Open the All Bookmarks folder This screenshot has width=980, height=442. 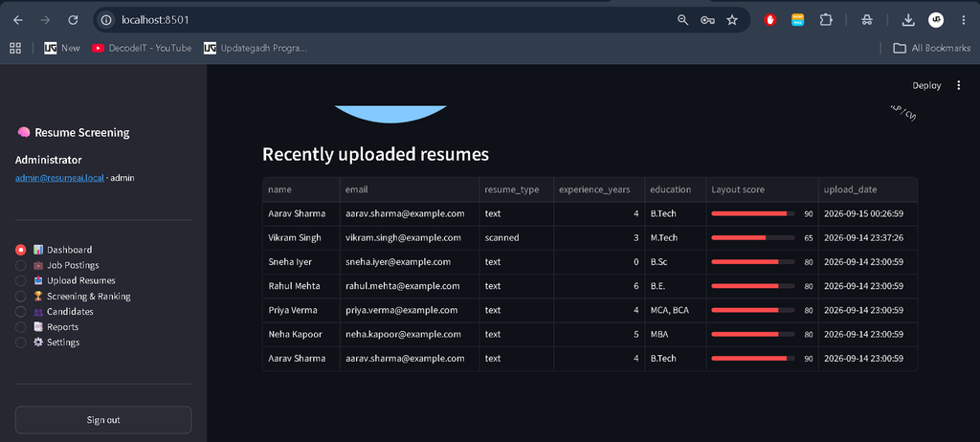click(932, 48)
